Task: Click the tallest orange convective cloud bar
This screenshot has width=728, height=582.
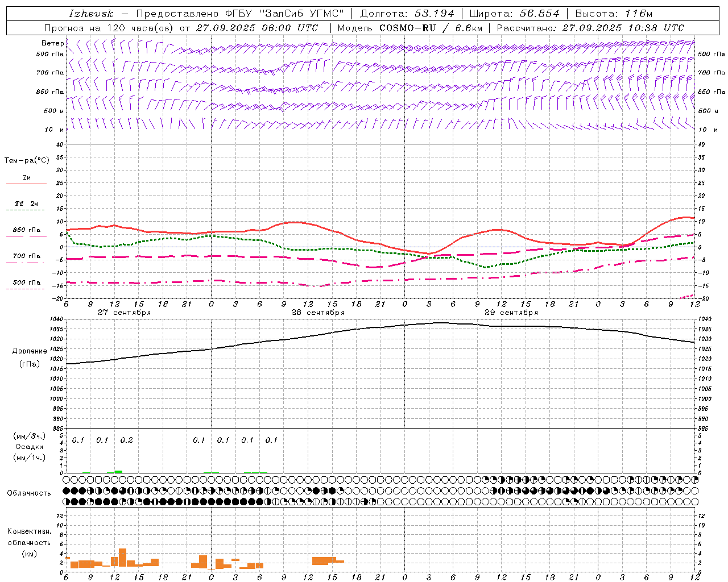Action: (122, 558)
